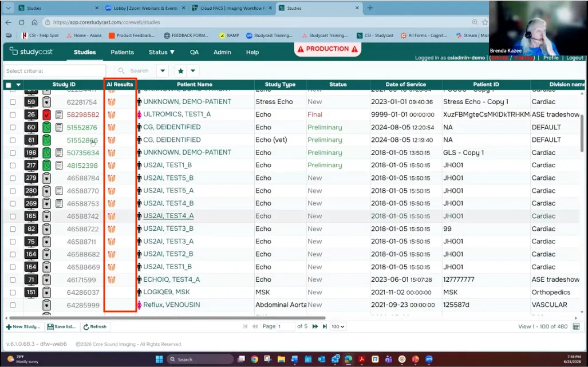Click the Save list button
Screen dimensions: 588x367
point(62,326)
